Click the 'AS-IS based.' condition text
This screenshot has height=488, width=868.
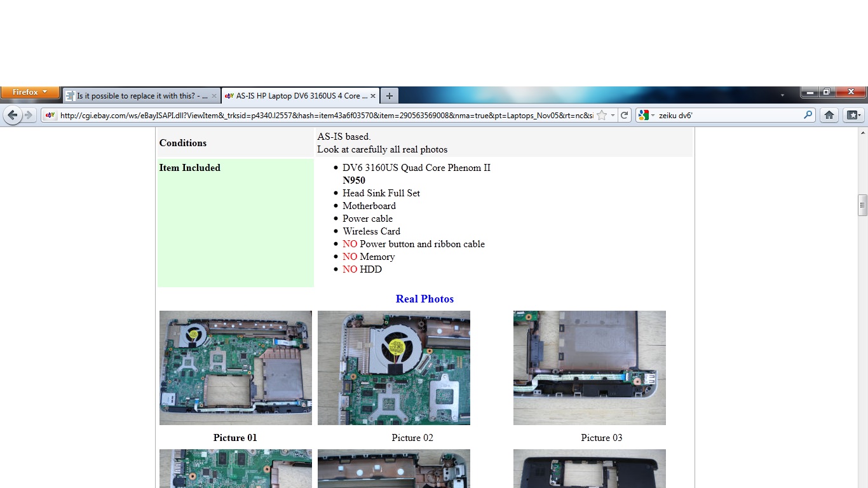click(344, 137)
